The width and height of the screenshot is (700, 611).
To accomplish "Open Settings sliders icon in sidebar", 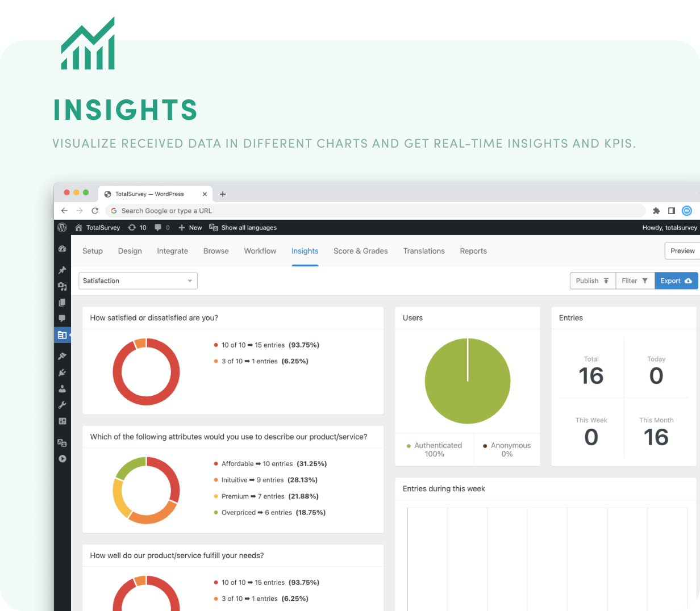I will pyautogui.click(x=63, y=421).
